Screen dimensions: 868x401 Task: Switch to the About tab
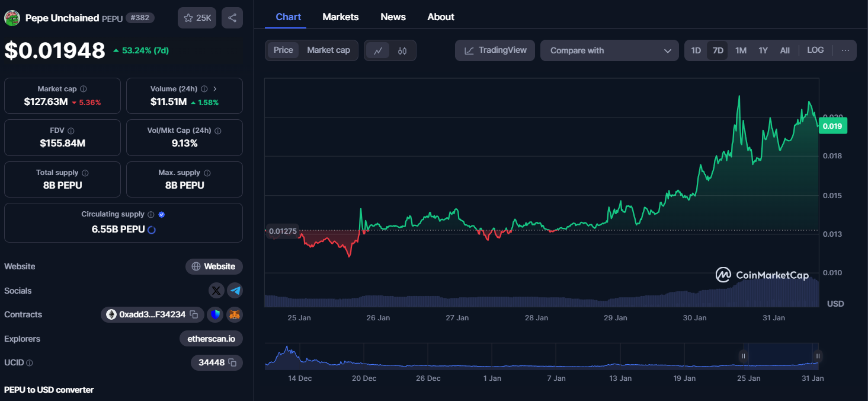[441, 17]
